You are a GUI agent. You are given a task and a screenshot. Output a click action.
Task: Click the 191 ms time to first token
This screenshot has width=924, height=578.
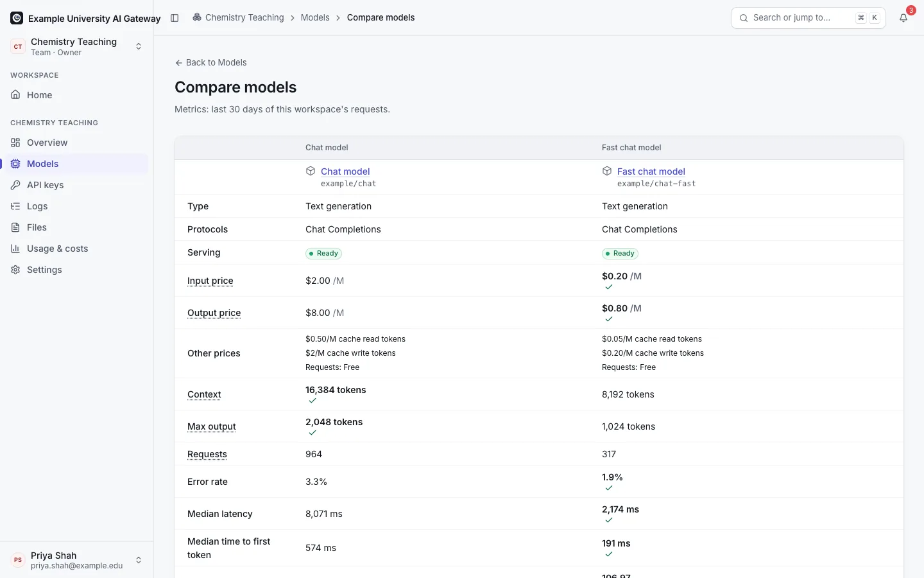click(616, 543)
